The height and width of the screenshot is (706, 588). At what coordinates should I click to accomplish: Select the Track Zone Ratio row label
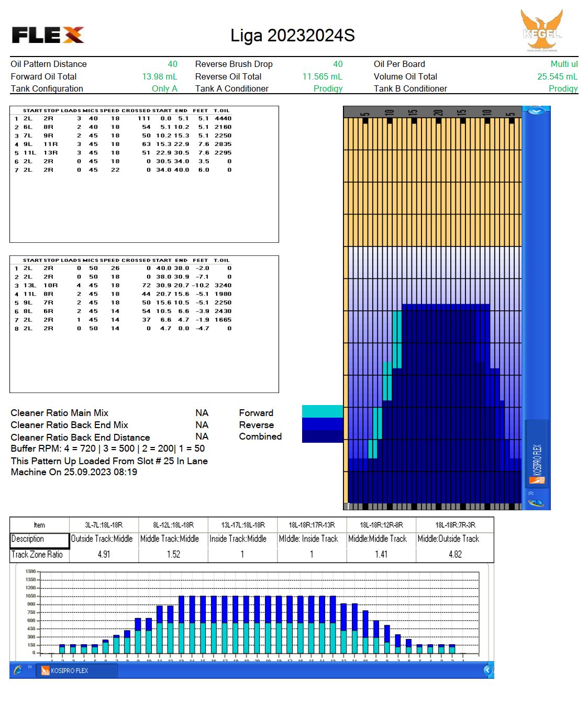(39, 555)
